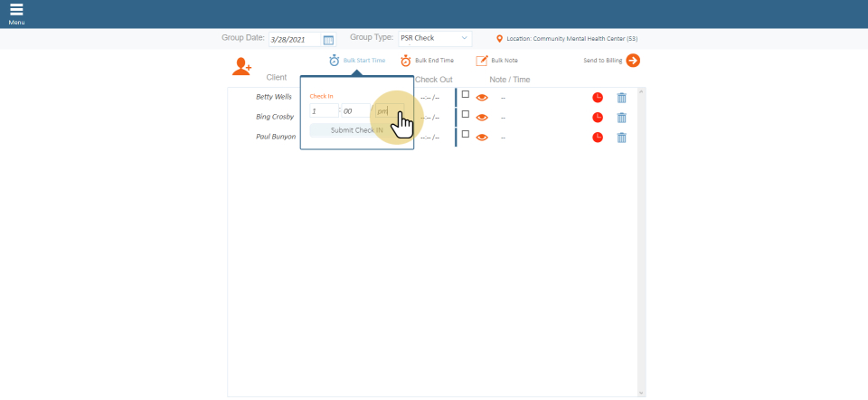Click the Bulk End Time stopwatch icon

(406, 61)
